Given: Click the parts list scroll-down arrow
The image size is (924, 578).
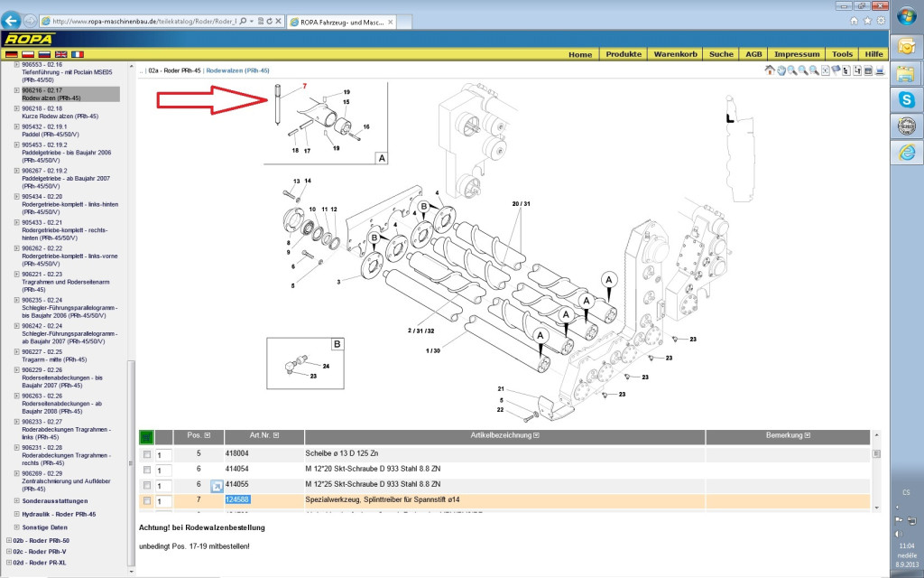Looking at the screenshot, I should [876, 508].
